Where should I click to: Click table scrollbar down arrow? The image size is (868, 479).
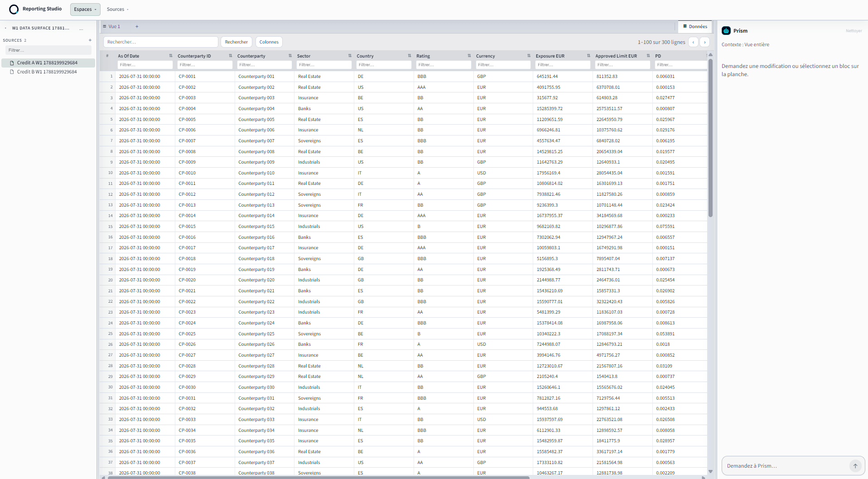point(710,471)
